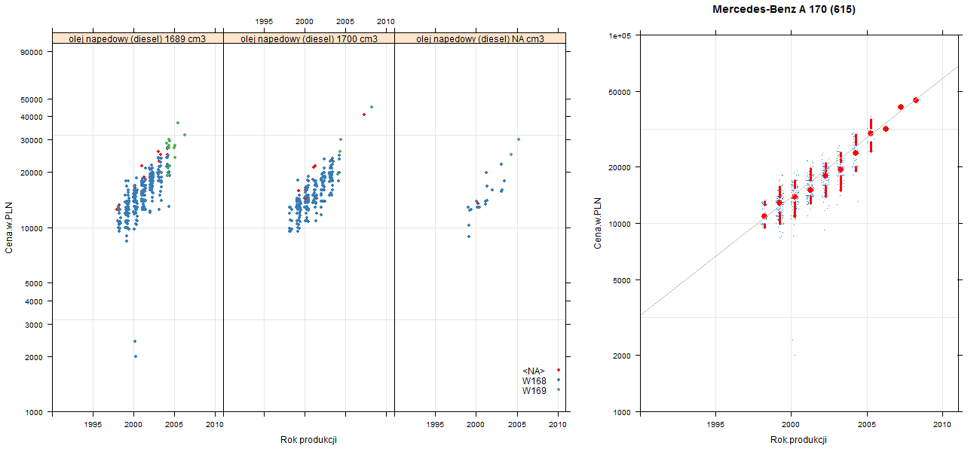Select the "1995" tick label above the 1700 cm3 panel
This screenshot has width=980, height=452.
[265, 21]
